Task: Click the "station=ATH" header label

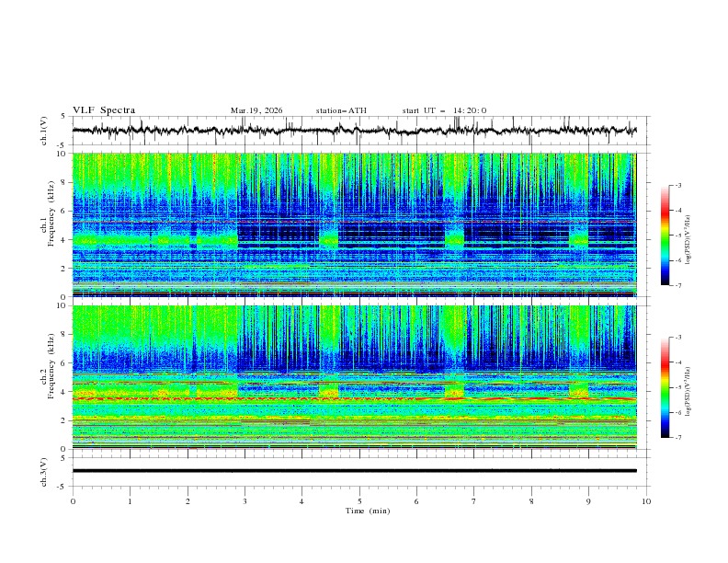Action: pyautogui.click(x=341, y=110)
